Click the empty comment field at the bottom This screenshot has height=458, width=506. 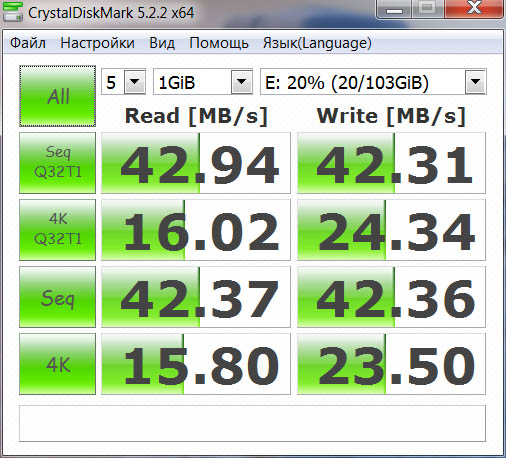252,423
